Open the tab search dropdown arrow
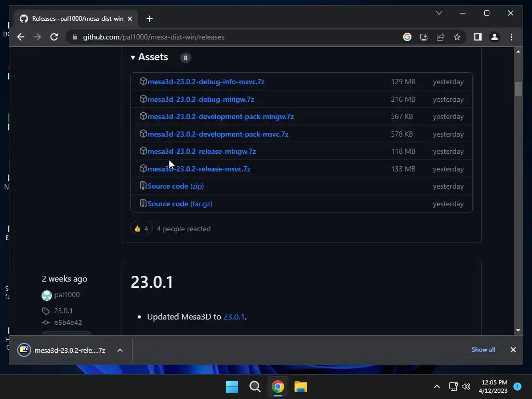This screenshot has width=532, height=399. (438, 13)
